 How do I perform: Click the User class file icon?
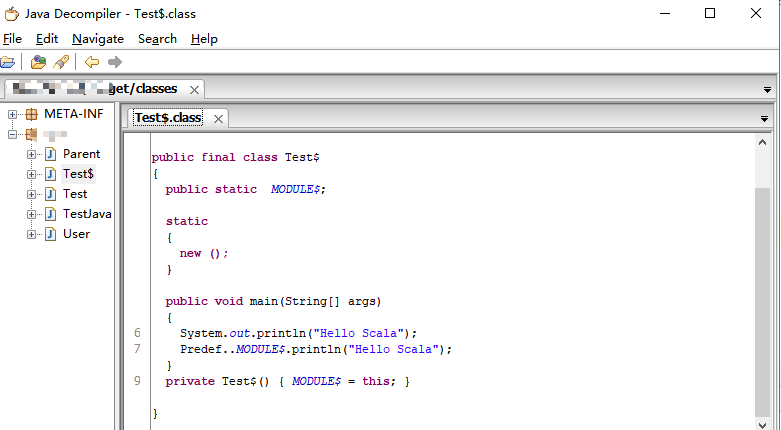50,234
